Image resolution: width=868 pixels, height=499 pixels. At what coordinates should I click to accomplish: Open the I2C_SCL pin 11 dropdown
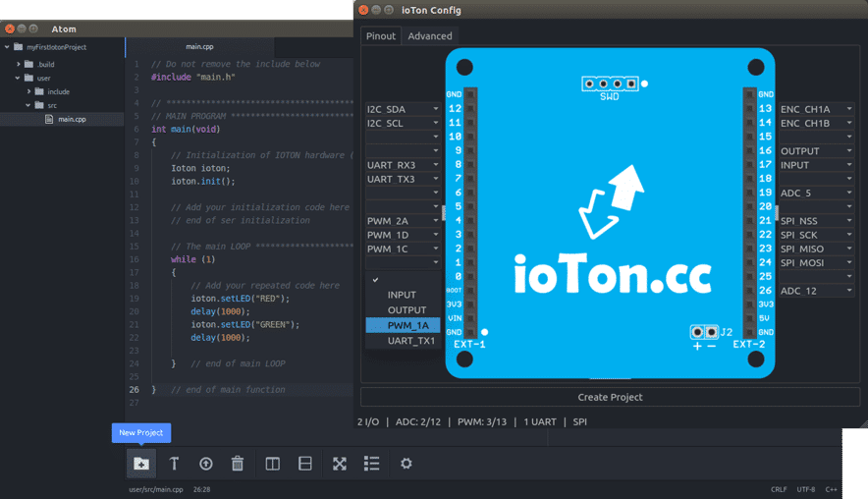(x=403, y=123)
